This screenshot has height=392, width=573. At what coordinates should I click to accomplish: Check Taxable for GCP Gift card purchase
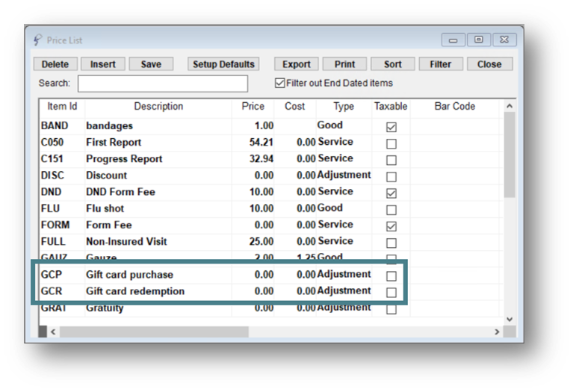(x=391, y=276)
